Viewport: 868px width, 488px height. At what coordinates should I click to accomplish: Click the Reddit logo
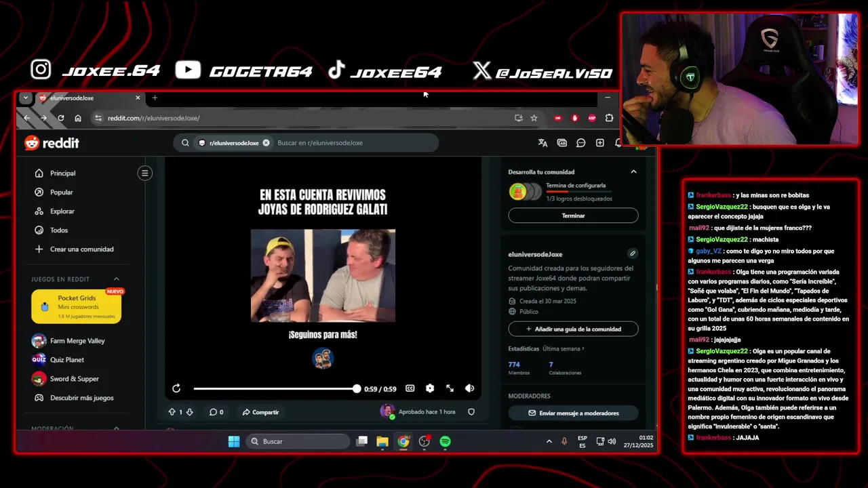coord(52,143)
